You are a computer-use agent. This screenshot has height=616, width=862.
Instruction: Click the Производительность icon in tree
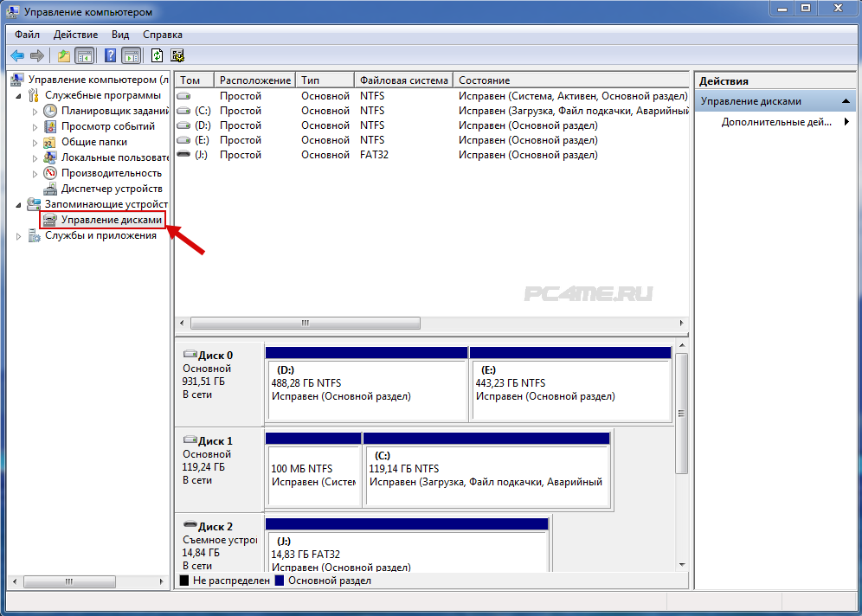50,173
